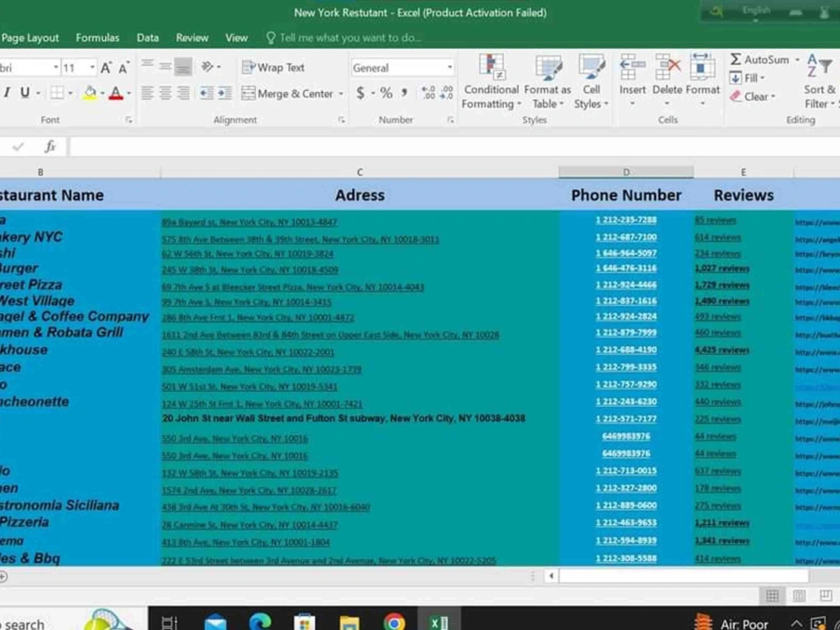Select Bottom Align in Alignment group
Image resolution: width=840 pixels, height=630 pixels.
pos(183,67)
